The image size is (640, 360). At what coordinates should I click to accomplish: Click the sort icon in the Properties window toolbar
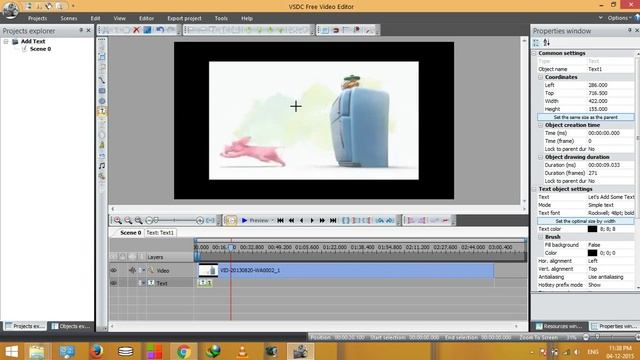click(547, 42)
